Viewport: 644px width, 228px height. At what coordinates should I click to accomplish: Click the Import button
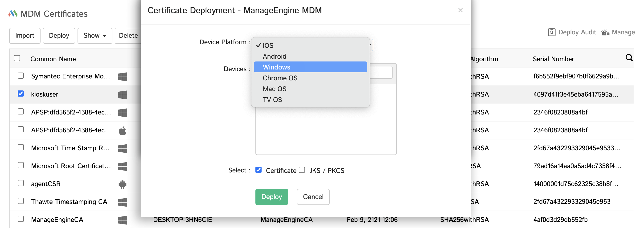[x=25, y=36]
